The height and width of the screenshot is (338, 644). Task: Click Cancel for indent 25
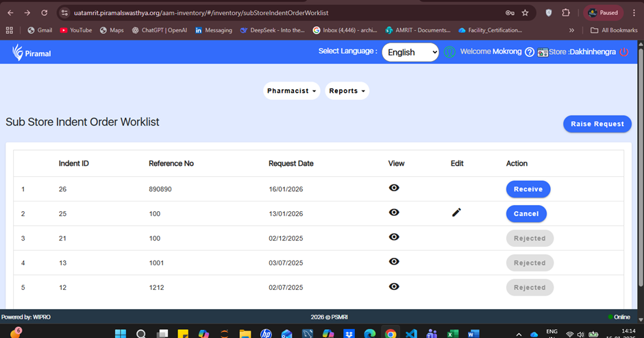pyautogui.click(x=526, y=214)
